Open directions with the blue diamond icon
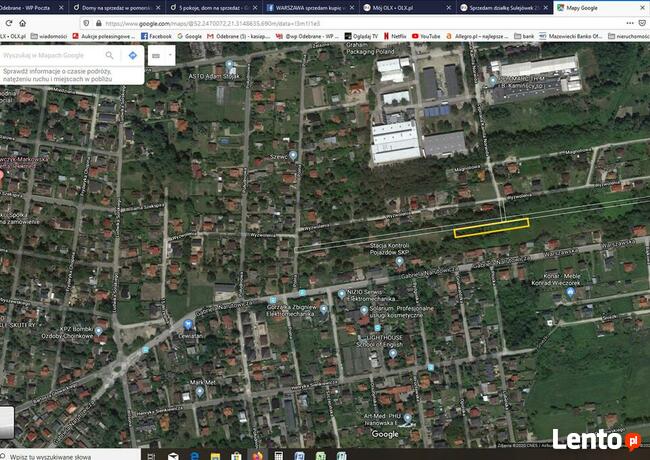Image resolution: width=650 pixels, height=460 pixels. (x=132, y=55)
